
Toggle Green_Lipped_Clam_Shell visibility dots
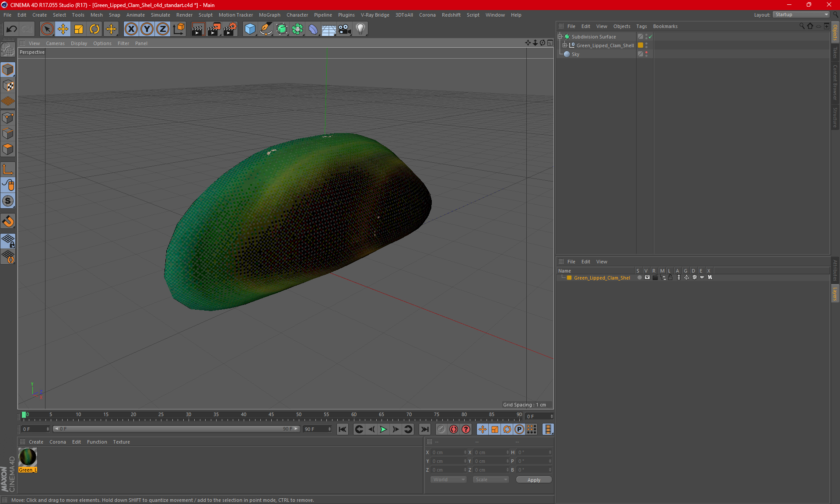(646, 45)
